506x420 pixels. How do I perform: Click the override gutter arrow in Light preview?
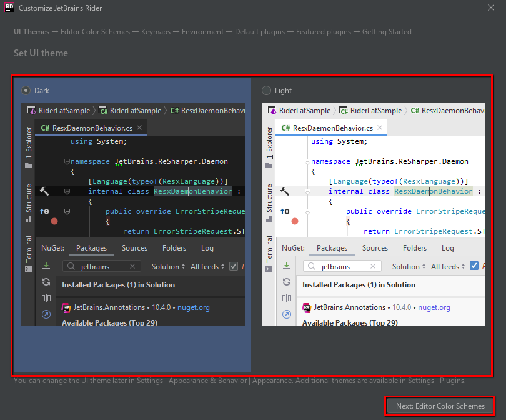click(x=285, y=211)
